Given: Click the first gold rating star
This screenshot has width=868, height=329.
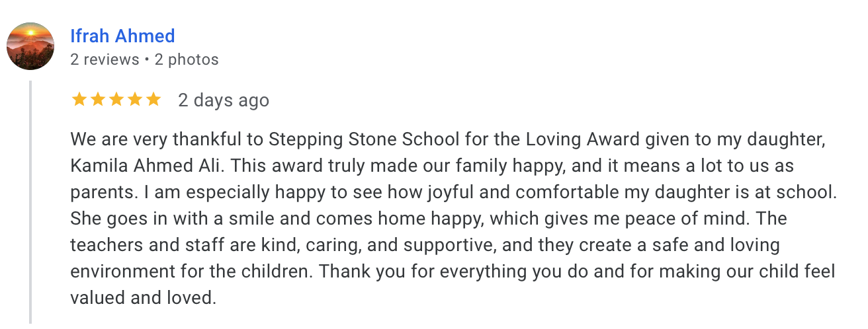Looking at the screenshot, I should pyautogui.click(x=79, y=100).
